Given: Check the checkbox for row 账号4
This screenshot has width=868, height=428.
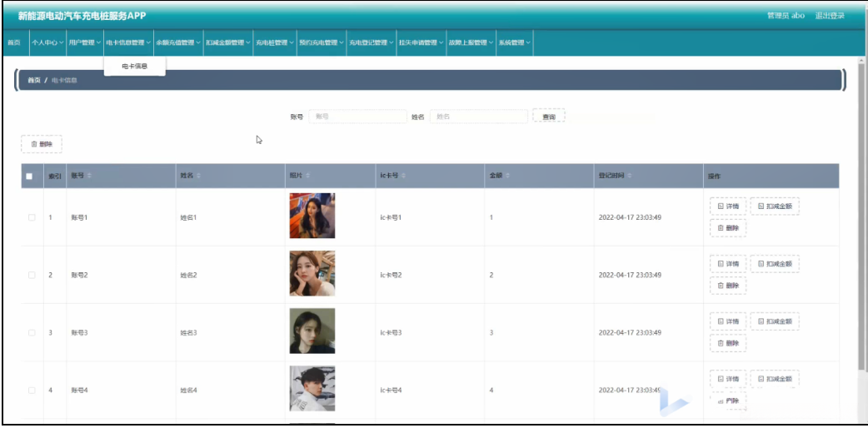Looking at the screenshot, I should pos(32,390).
